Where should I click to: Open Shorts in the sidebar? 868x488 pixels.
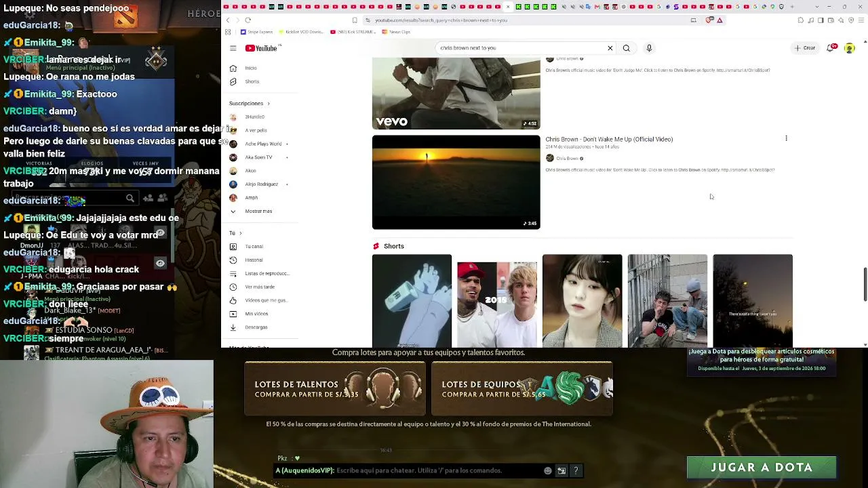coord(252,81)
